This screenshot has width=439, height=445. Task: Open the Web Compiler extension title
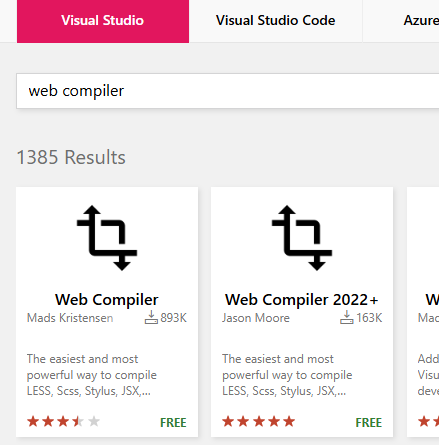coord(107,299)
